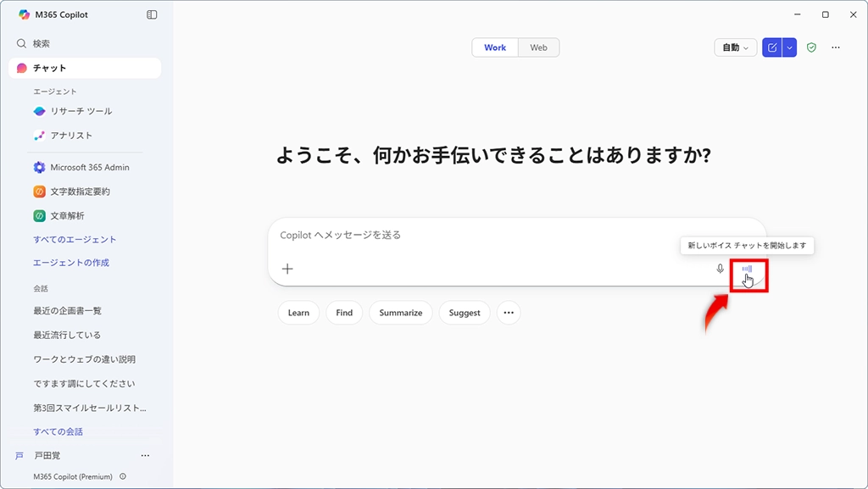Click the すべてのエージェント link

[x=75, y=240]
